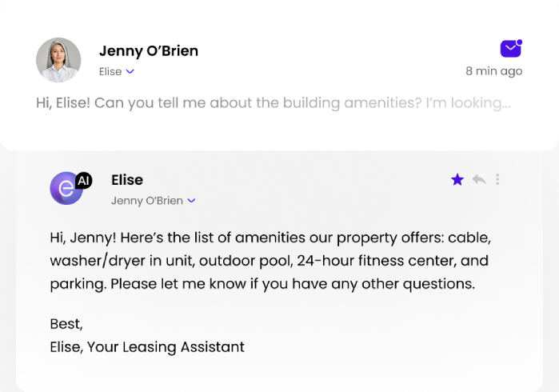
Task: Click the reply arrow icon
Action: tap(479, 179)
